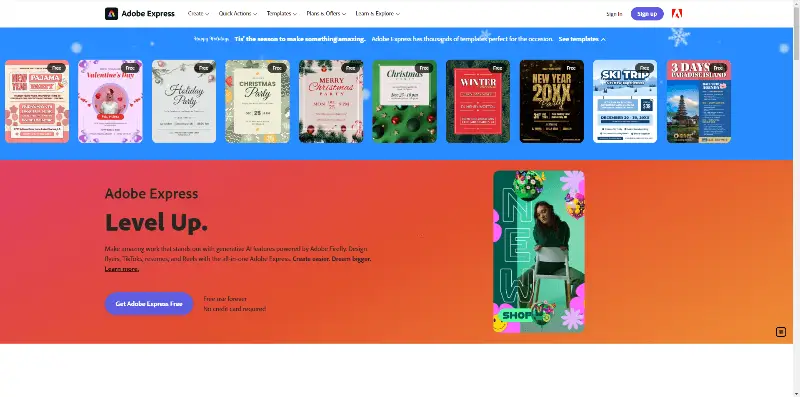800x397 pixels.
Task: Expand the Create menu
Action: pyautogui.click(x=198, y=14)
